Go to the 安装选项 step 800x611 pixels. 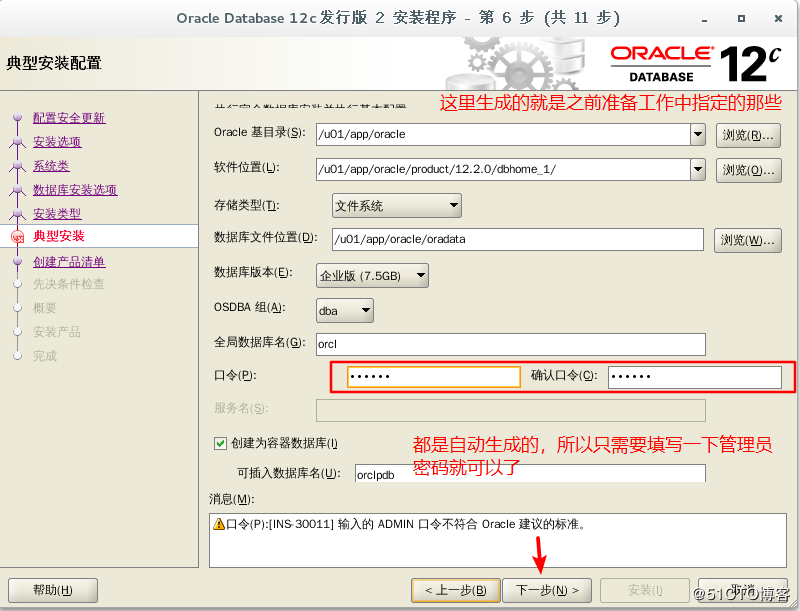pyautogui.click(x=57, y=142)
